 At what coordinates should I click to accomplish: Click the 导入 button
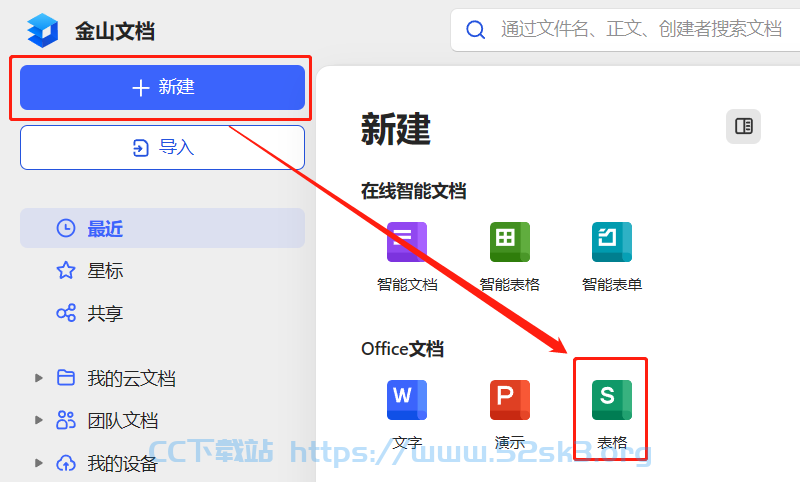pyautogui.click(x=162, y=147)
